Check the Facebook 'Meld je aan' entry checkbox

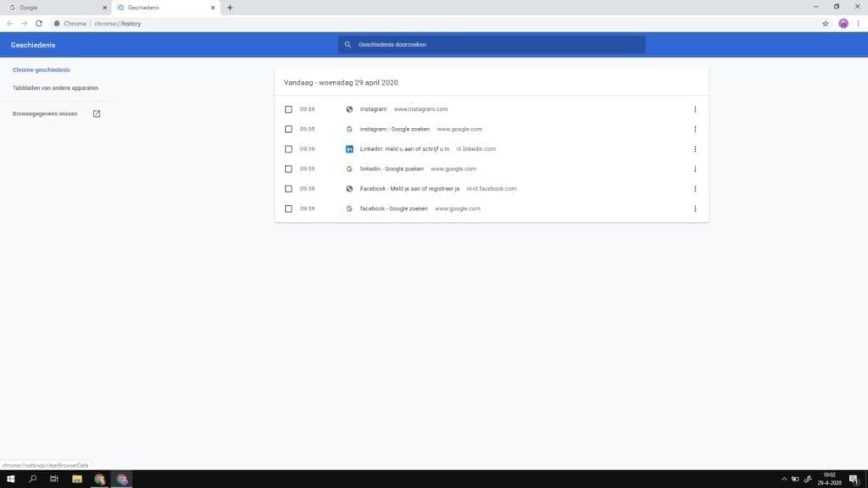tap(288, 189)
